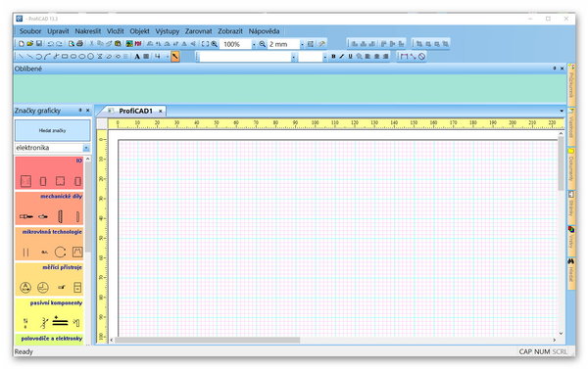
Task: Click the magnifier icon beside the grid size
Action: tap(262, 44)
